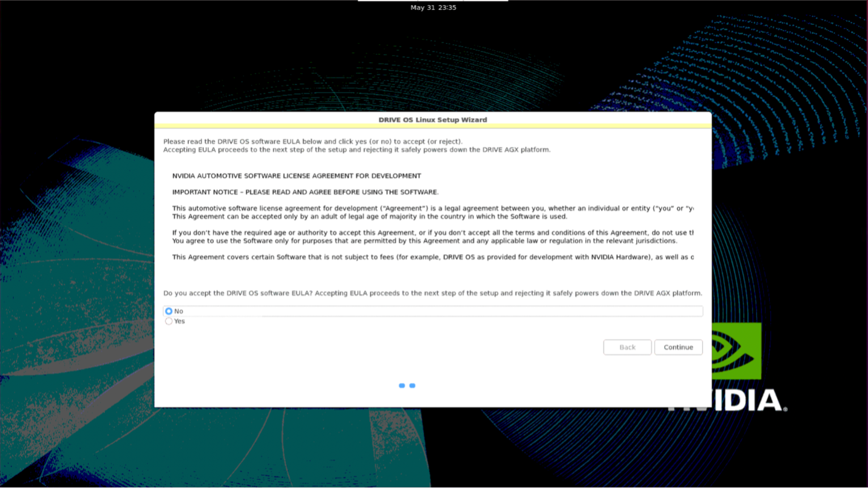Image resolution: width=868 pixels, height=489 pixels.
Task: Click the Back button
Action: point(627,348)
